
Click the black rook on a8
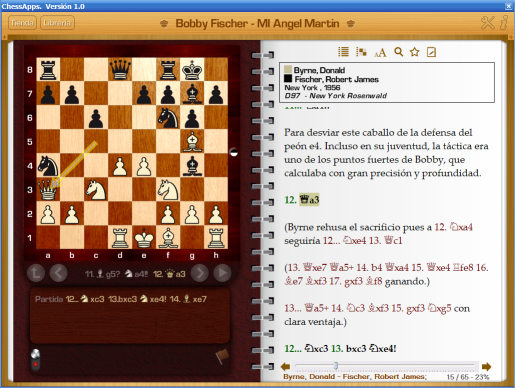click(48, 70)
